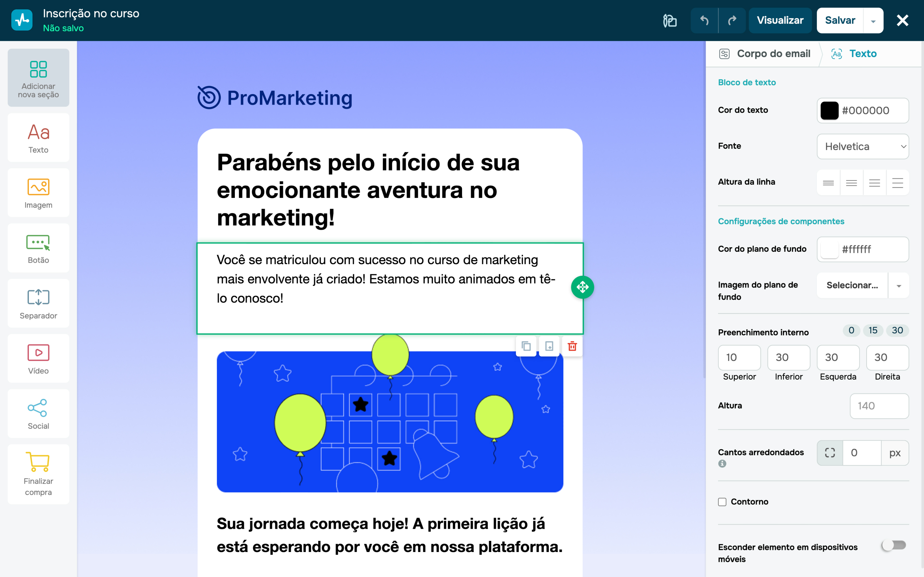This screenshot has height=577, width=924.
Task: Duplicate the selected block with copy icon
Action: coord(526,346)
